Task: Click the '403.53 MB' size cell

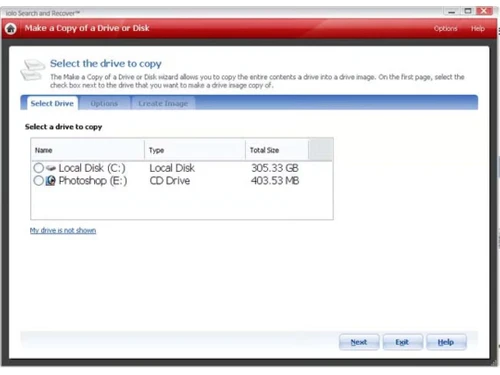Action: pos(275,181)
